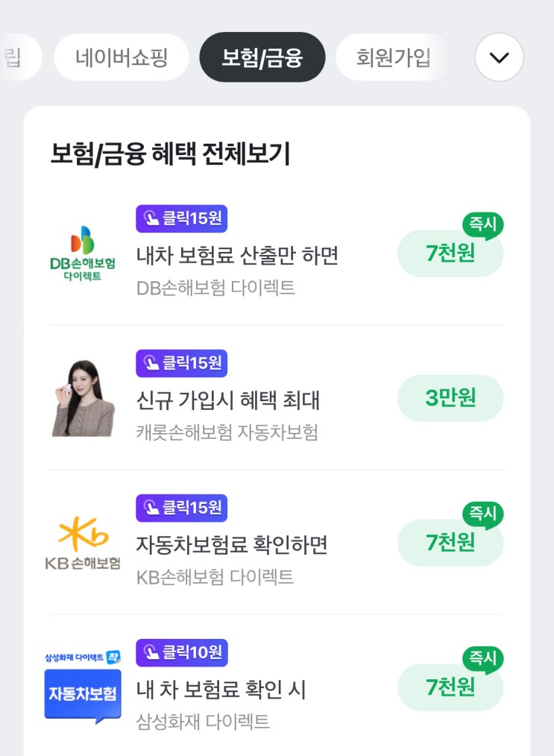Open the 회원가입 category tab
This screenshot has width=554, height=756.
point(393,57)
